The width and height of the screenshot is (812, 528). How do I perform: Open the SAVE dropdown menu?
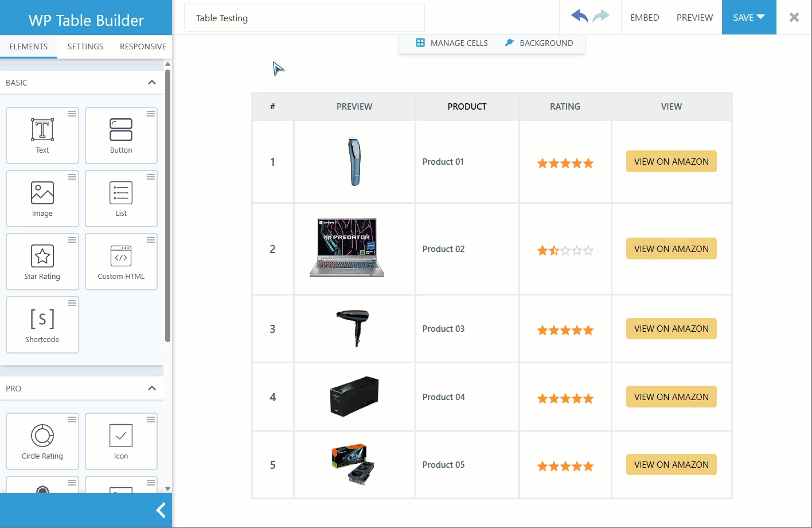click(x=748, y=17)
